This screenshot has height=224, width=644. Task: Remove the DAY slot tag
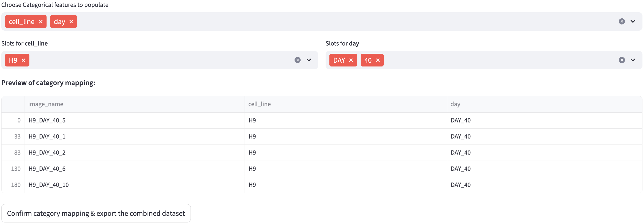click(351, 60)
